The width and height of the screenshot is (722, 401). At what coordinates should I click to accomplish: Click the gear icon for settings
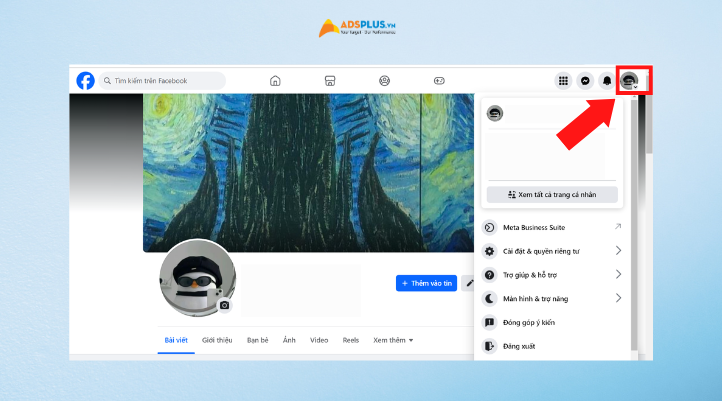coord(489,251)
